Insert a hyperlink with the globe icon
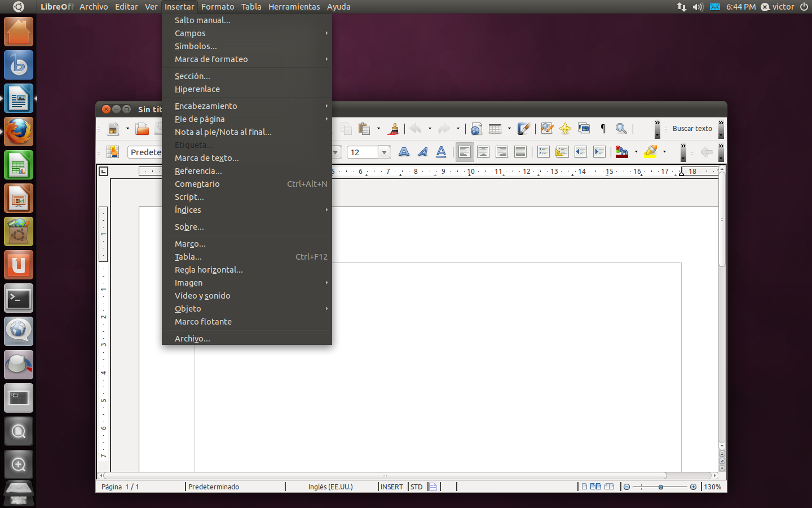Viewport: 812px width, 508px height. point(476,129)
